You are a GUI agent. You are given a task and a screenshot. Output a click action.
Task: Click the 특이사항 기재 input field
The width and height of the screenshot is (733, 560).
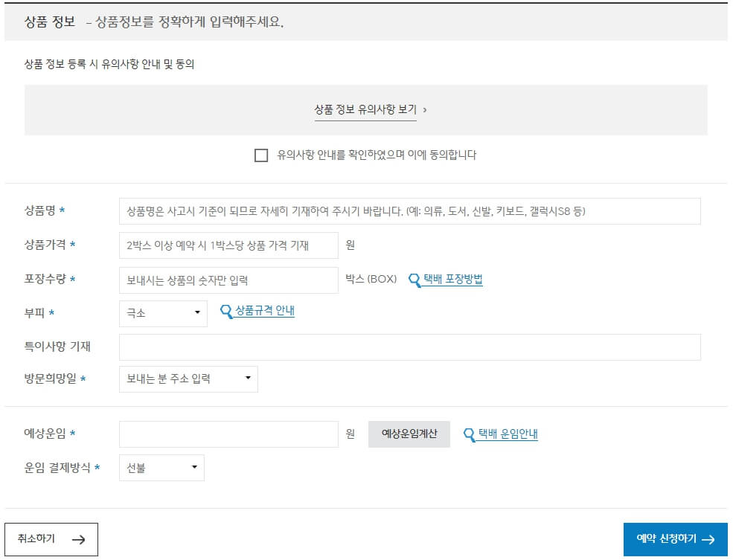409,346
